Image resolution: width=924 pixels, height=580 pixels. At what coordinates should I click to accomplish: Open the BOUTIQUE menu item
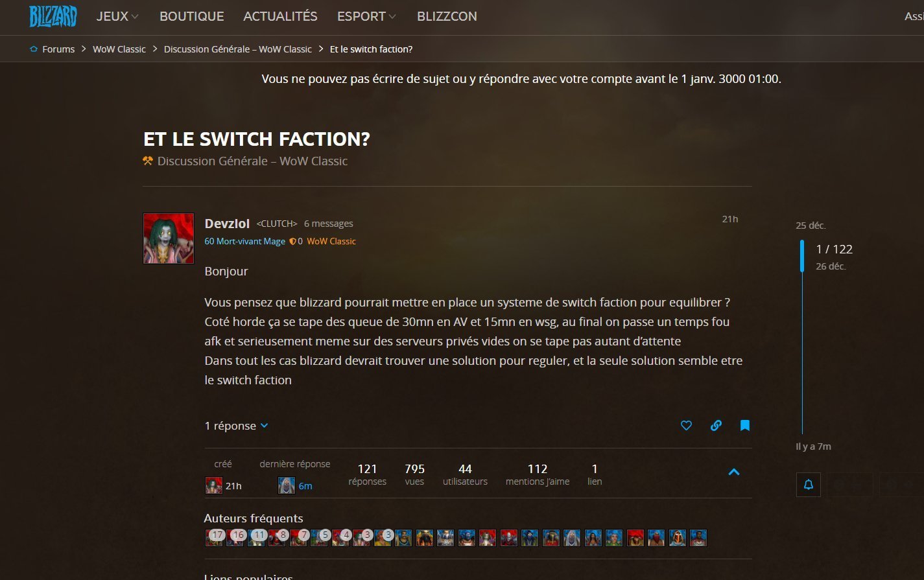click(x=192, y=17)
